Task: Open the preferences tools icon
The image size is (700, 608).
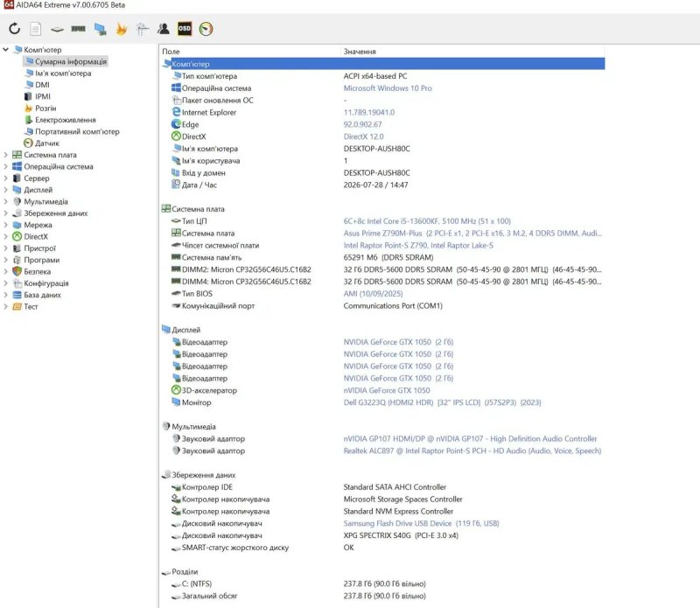Action: pyautogui.click(x=143, y=29)
